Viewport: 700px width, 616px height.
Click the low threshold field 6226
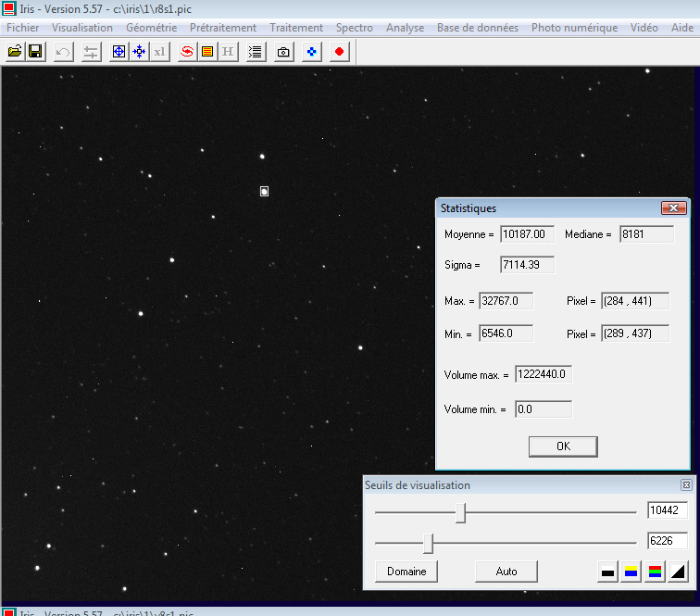coord(668,541)
